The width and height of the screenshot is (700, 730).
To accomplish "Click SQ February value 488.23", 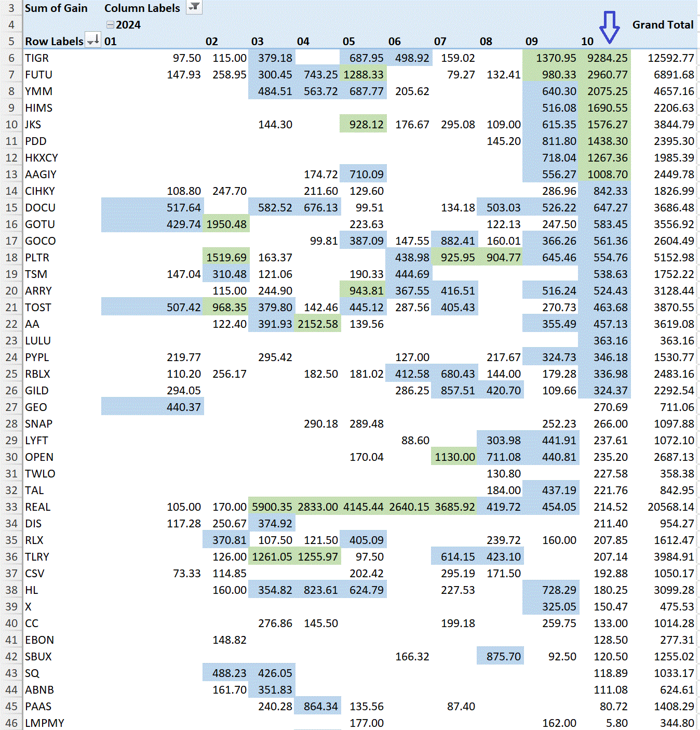I will pyautogui.click(x=230, y=673).
